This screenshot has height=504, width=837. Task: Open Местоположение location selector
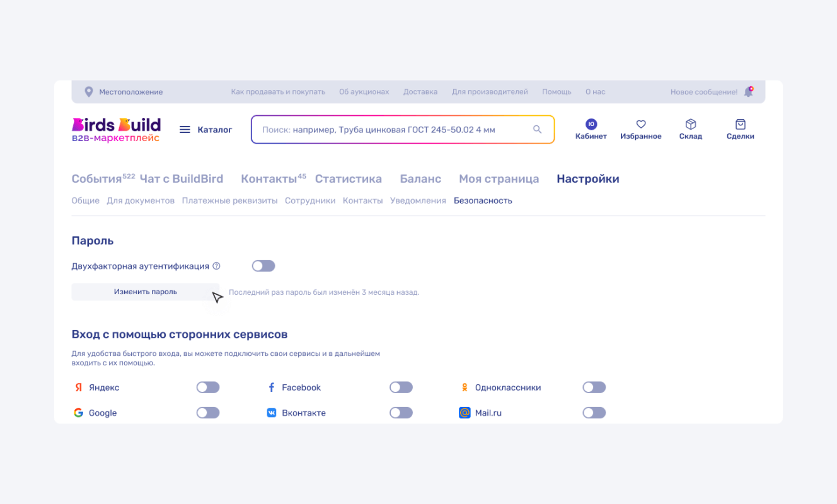[x=130, y=92]
